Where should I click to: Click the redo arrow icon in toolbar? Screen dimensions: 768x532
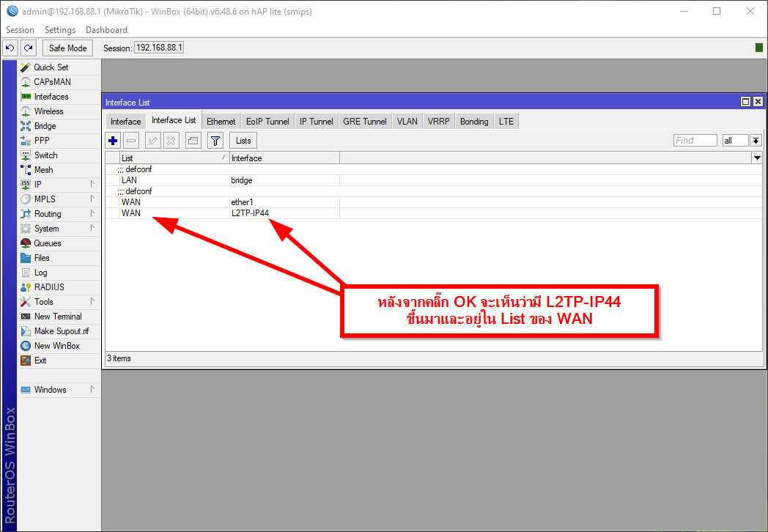pyautogui.click(x=29, y=48)
